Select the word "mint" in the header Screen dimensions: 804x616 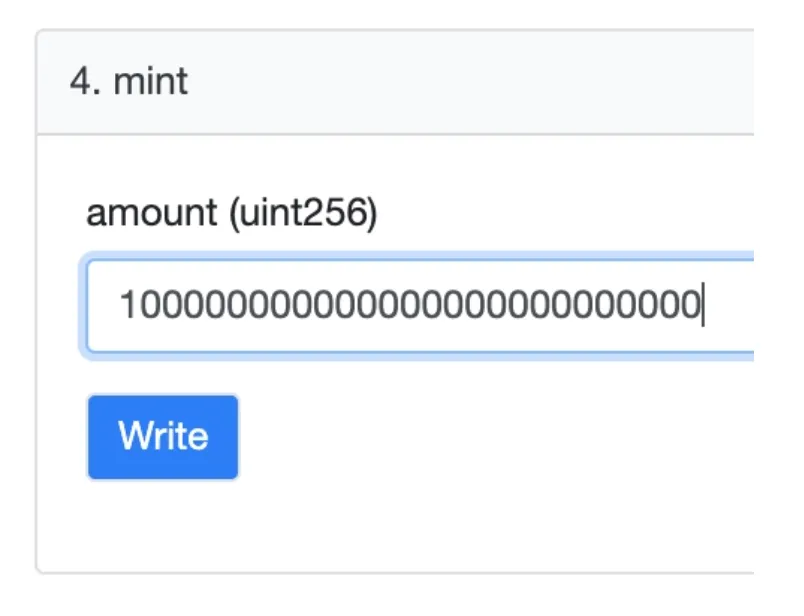(x=151, y=82)
